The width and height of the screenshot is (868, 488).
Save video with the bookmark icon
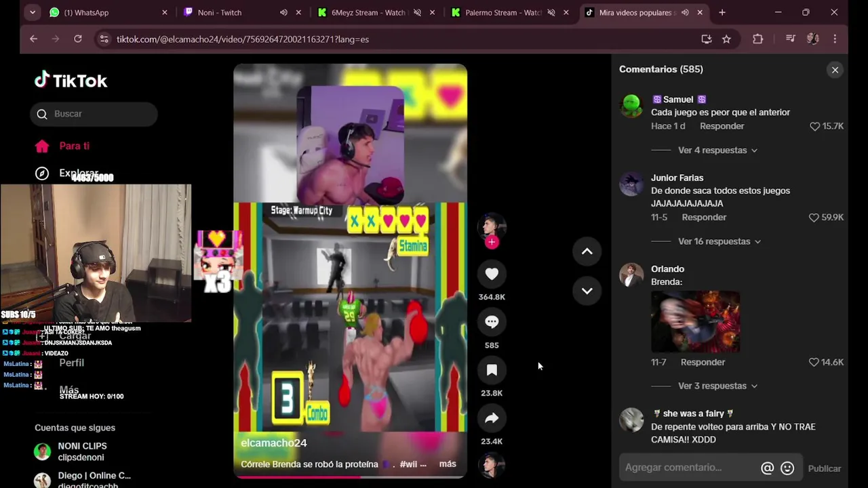(492, 370)
